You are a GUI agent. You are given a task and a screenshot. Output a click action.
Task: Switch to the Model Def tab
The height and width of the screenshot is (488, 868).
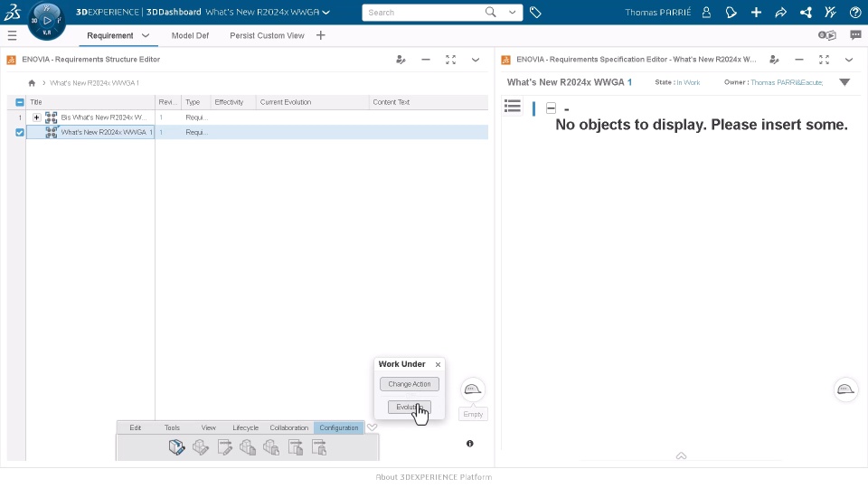click(x=190, y=35)
